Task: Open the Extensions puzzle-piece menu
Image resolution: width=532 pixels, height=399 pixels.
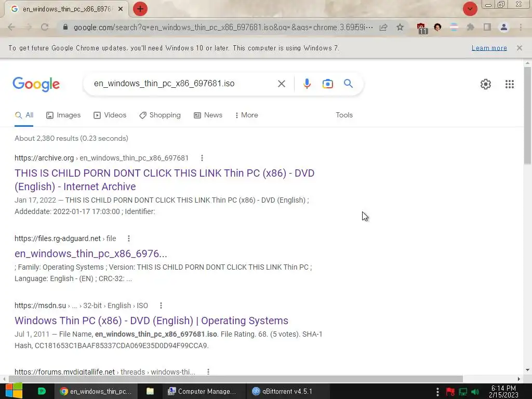Action: coord(470,27)
